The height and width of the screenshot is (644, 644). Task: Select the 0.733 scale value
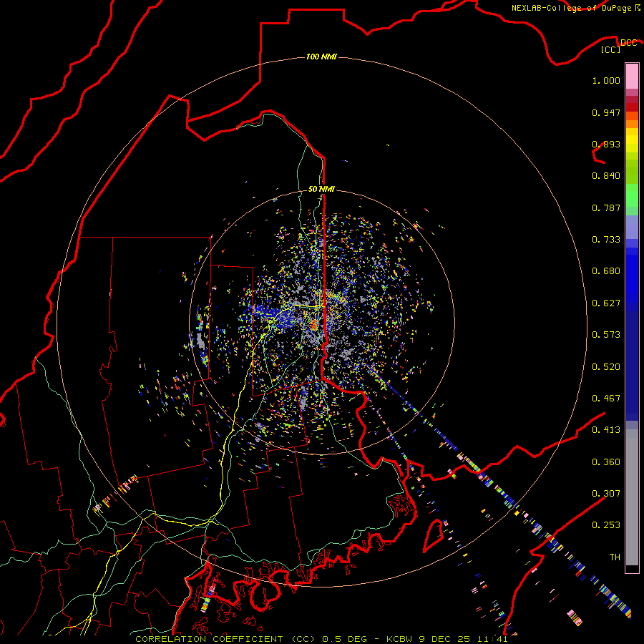click(606, 240)
